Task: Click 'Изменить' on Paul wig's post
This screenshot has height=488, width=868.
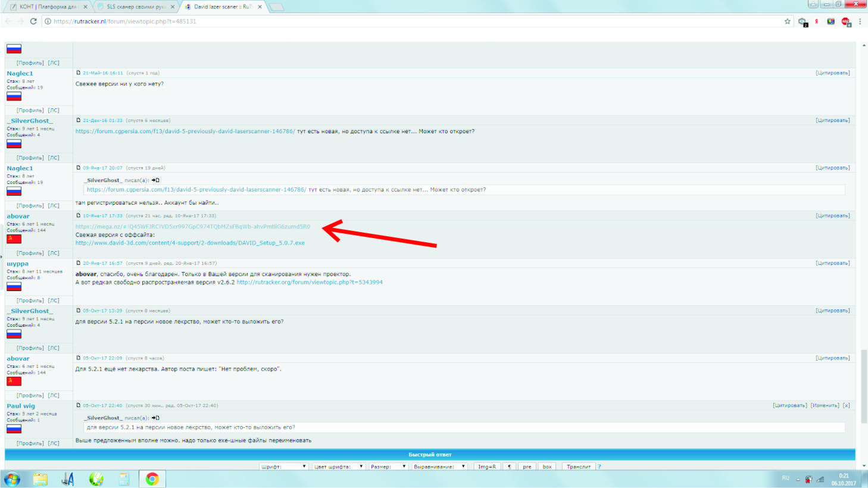Action: [825, 405]
